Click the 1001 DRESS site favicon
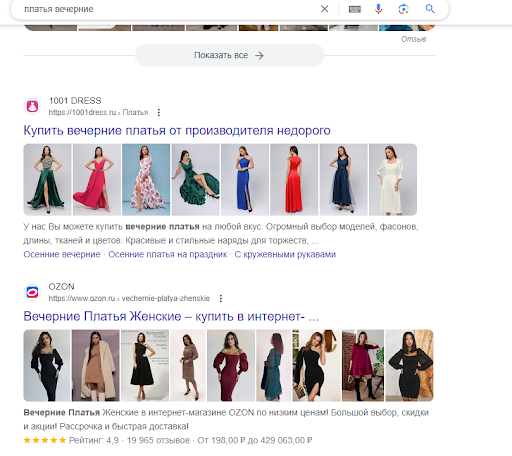The image size is (512, 456). click(32, 107)
